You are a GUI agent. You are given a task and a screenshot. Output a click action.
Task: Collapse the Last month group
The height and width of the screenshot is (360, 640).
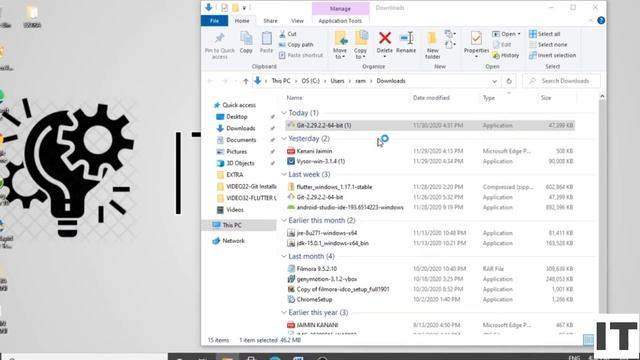tap(284, 256)
